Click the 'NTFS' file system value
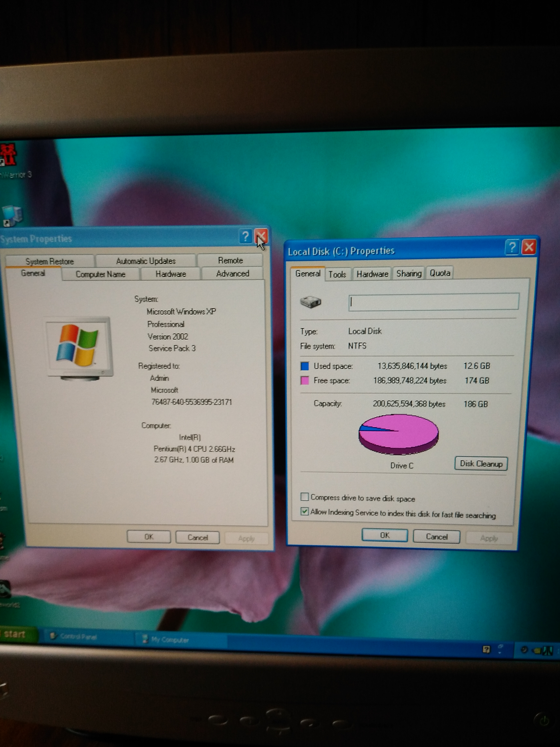 point(357,346)
